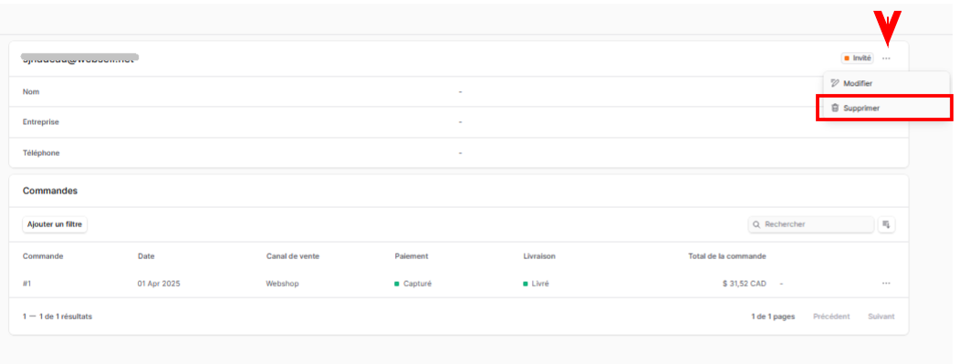Image resolution: width=980 pixels, height=364 pixels.
Task: Click the blurred customer email heading
Action: point(80,58)
